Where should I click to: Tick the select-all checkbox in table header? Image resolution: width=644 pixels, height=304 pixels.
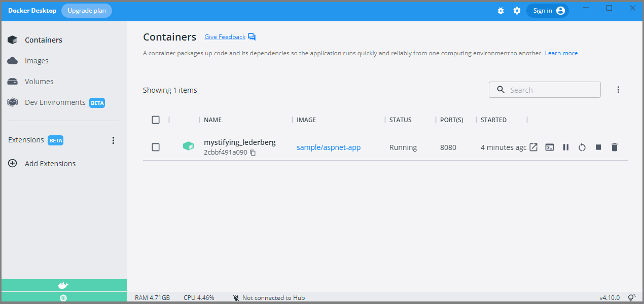(156, 120)
